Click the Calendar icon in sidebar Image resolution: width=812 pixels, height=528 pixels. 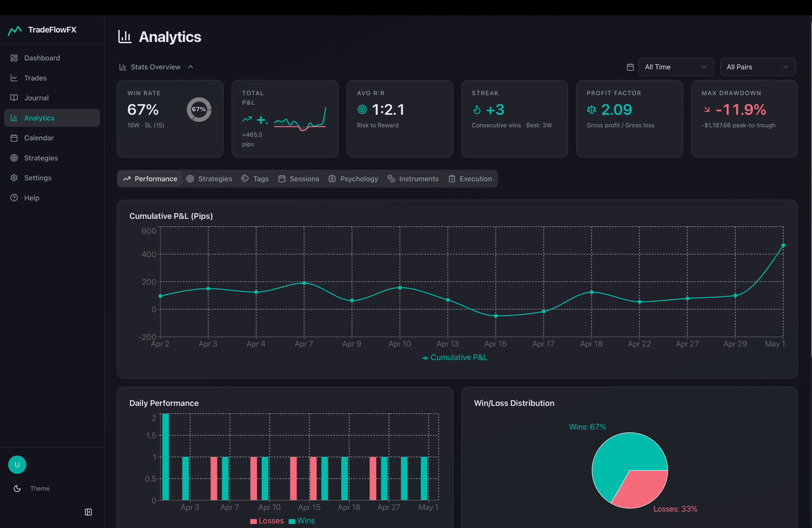tap(14, 138)
